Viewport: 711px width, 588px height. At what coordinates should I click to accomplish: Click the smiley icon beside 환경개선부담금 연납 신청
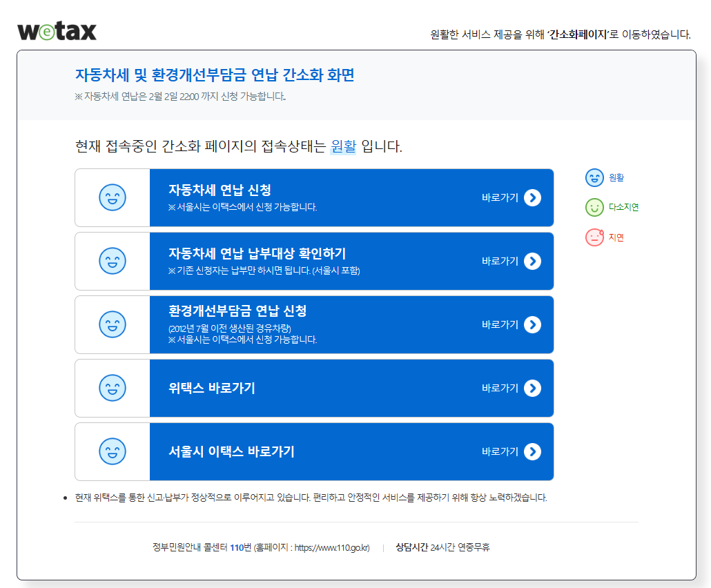click(113, 324)
